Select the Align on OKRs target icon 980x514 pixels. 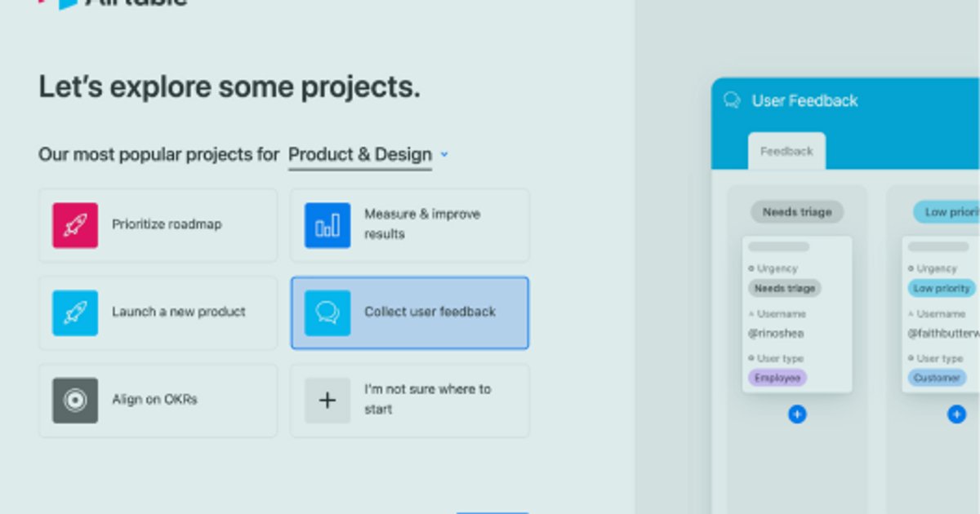[74, 401]
